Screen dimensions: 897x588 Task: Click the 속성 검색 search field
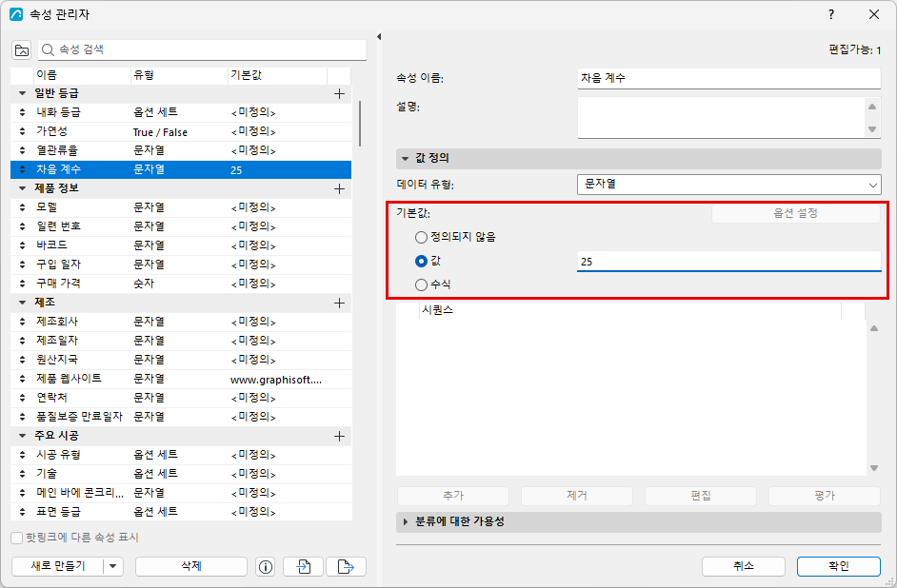pos(202,50)
